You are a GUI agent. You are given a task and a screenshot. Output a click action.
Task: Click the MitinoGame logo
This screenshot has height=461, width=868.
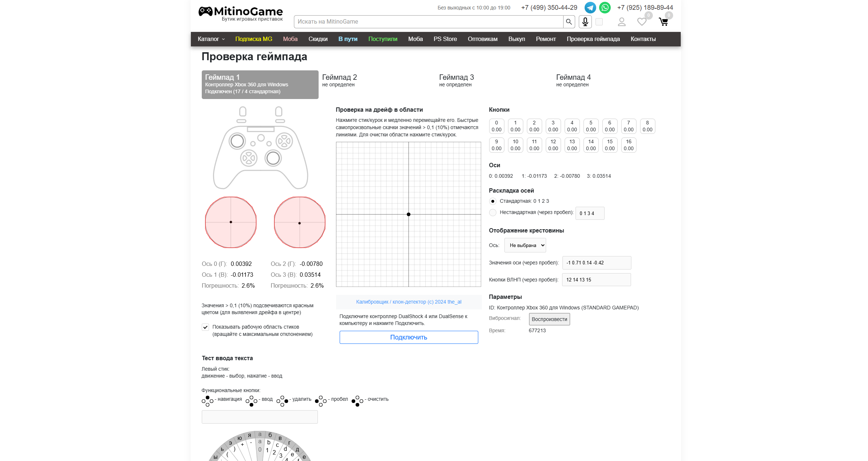[241, 14]
